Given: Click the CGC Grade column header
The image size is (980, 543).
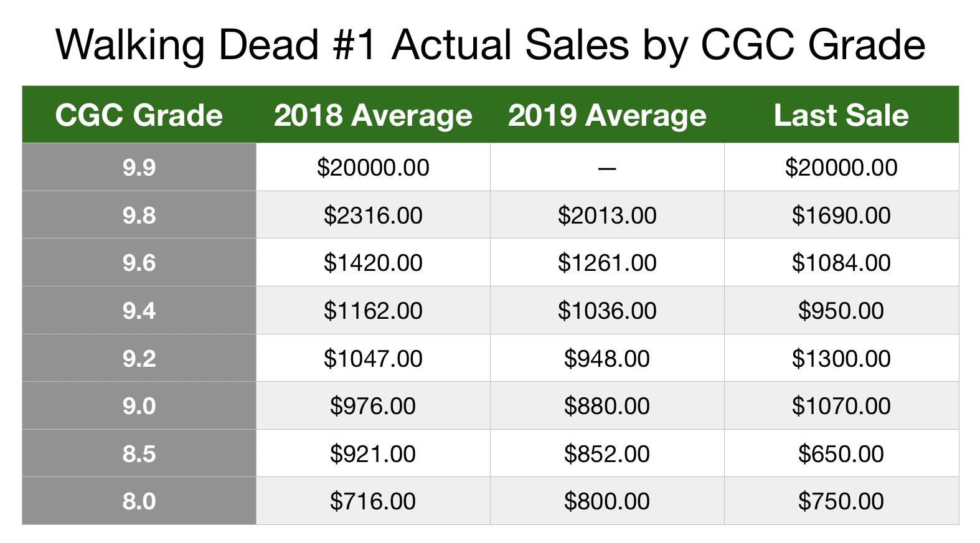Looking at the screenshot, I should [x=139, y=115].
